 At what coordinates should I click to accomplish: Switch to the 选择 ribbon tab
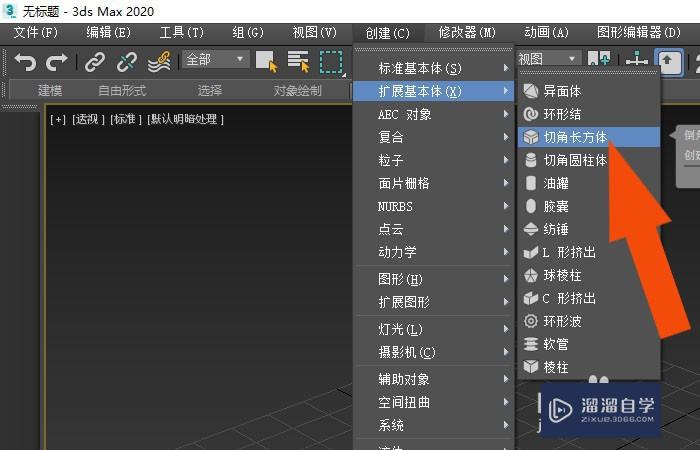[x=210, y=91]
